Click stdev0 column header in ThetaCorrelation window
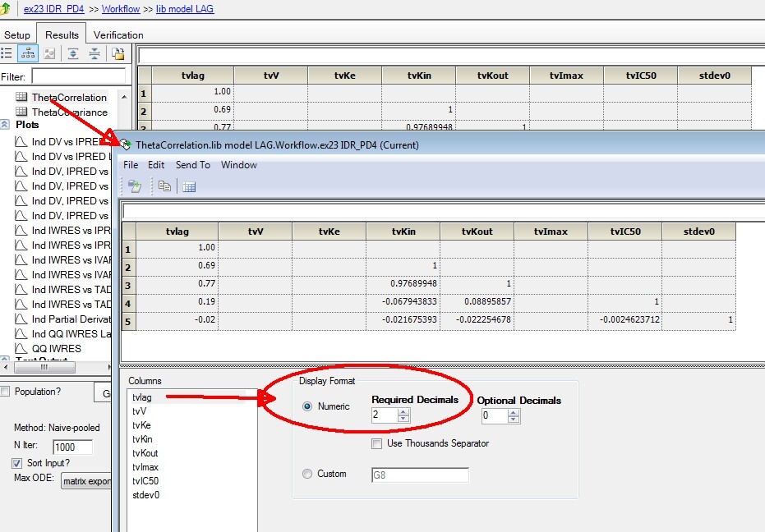This screenshot has height=532, width=765. 698,232
